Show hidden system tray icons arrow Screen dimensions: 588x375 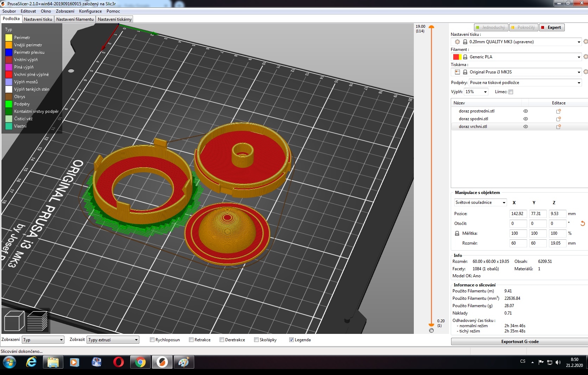[x=532, y=362]
